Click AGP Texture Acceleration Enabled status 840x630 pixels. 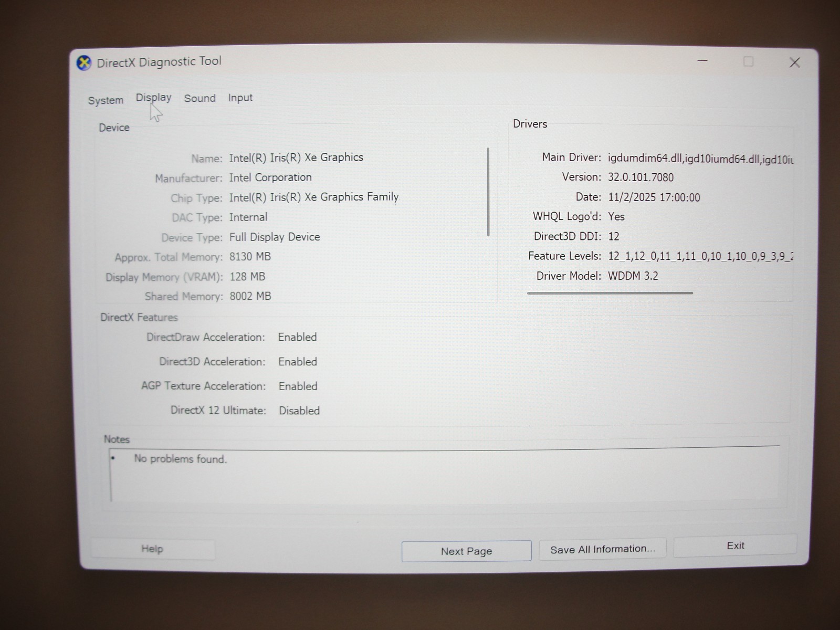tap(298, 386)
